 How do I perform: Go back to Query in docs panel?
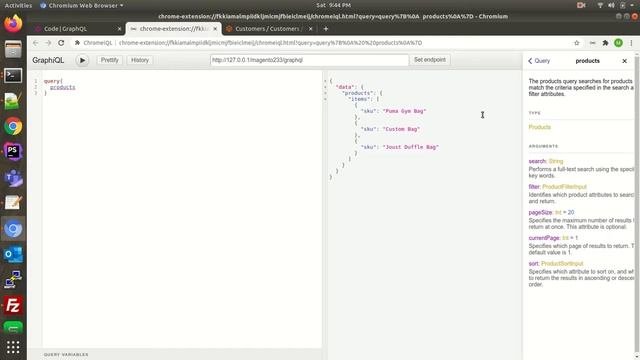pyautogui.click(x=539, y=61)
